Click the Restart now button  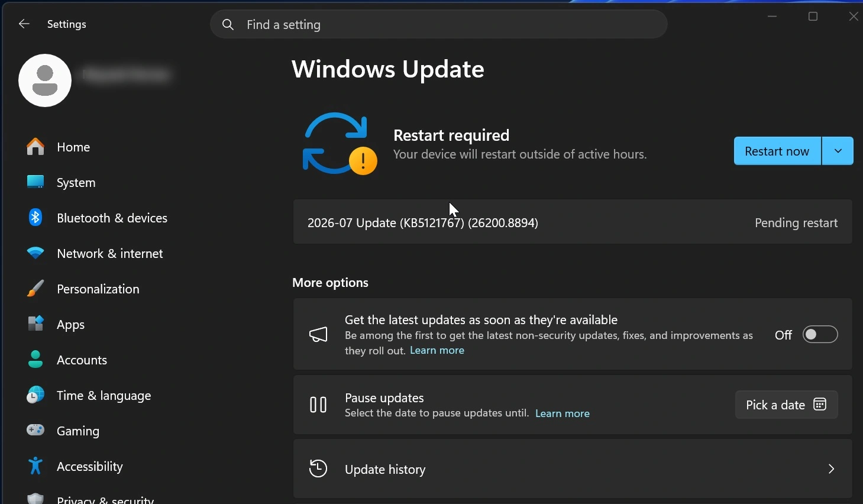pyautogui.click(x=777, y=151)
